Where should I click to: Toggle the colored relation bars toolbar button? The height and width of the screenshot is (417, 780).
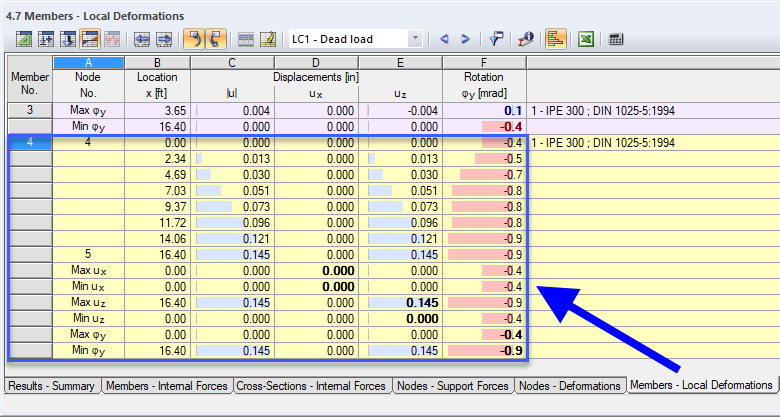(x=556, y=39)
